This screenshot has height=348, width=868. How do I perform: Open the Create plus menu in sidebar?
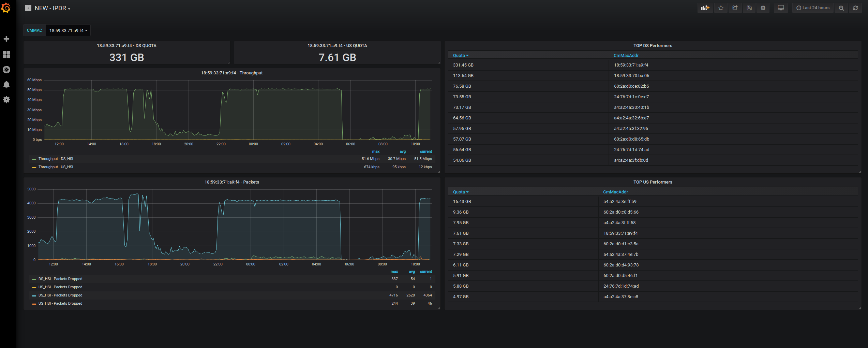pos(6,39)
